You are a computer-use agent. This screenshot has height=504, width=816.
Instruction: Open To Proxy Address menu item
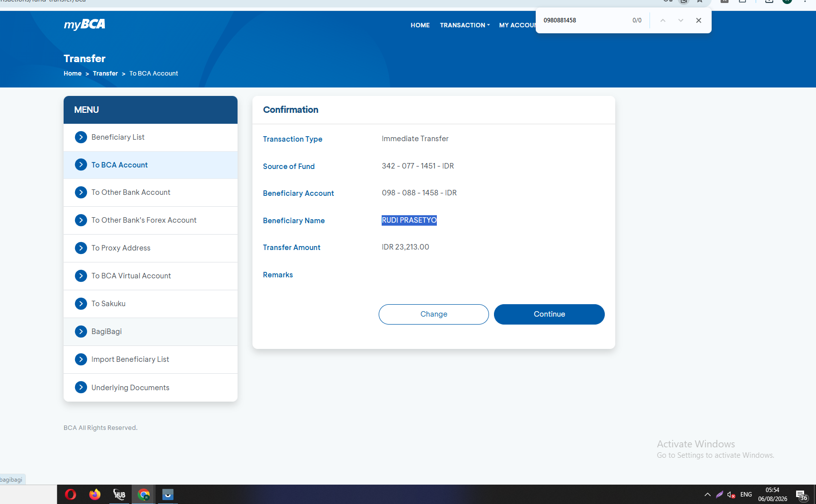point(151,248)
